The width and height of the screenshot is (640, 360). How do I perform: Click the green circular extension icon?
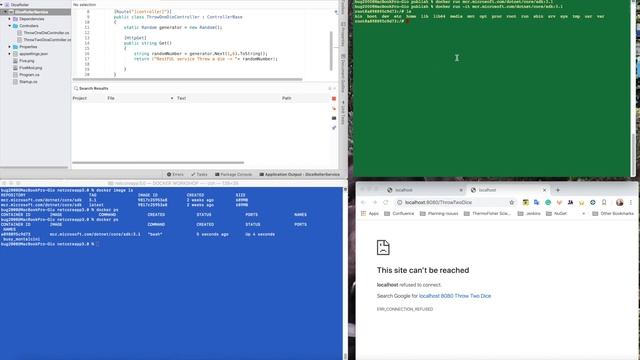tap(548, 202)
